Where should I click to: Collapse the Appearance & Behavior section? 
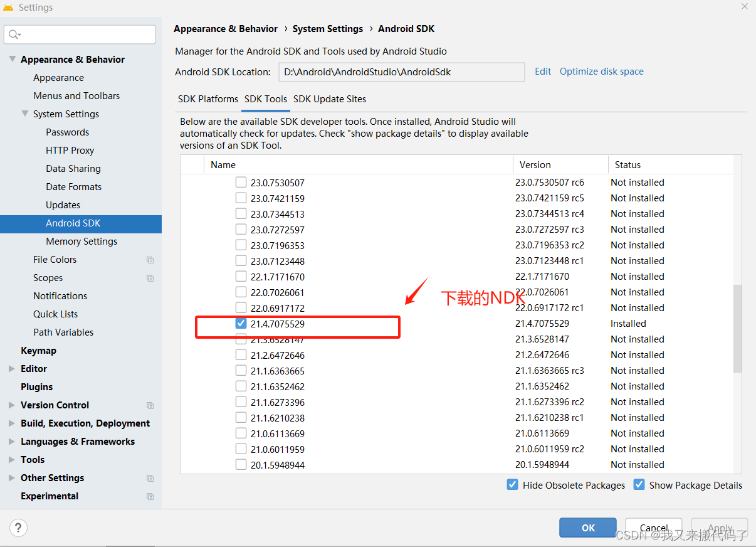click(x=13, y=59)
